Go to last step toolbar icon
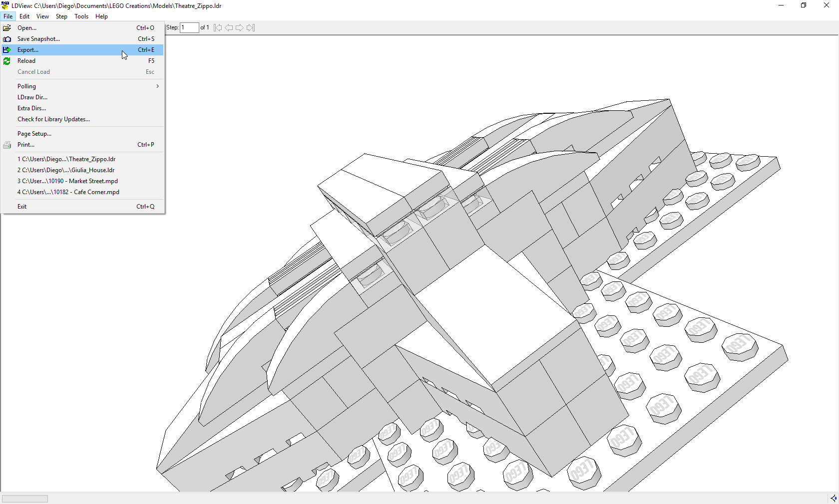Image resolution: width=839 pixels, height=504 pixels. point(251,27)
